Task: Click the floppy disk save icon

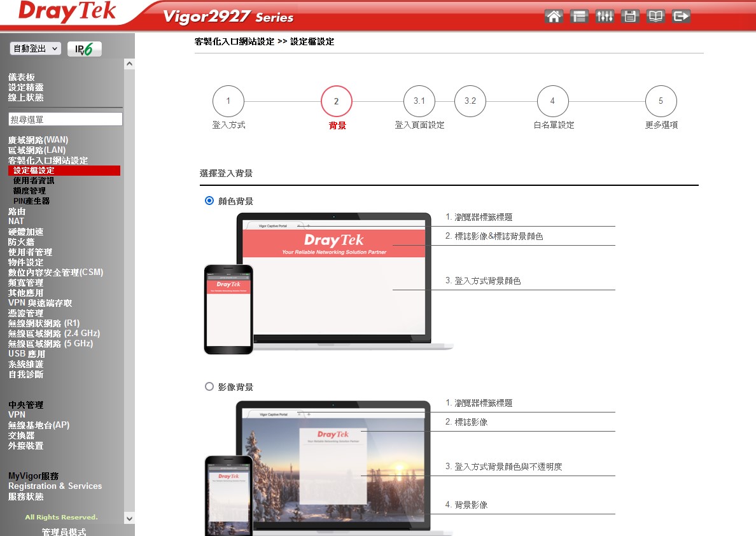Action: point(630,17)
